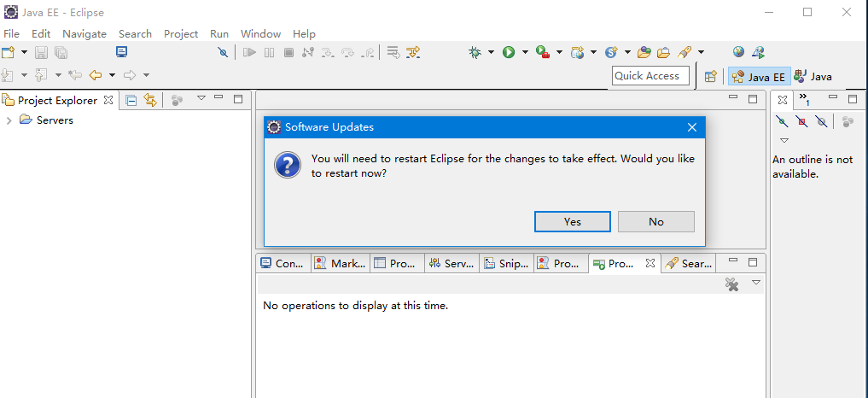Image resolution: width=868 pixels, height=398 pixels.
Task: Open the Run dropdown arrow
Action: [525, 53]
